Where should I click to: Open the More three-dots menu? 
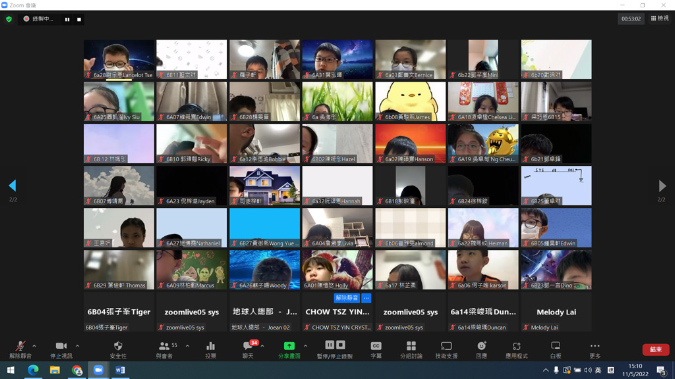coord(595,349)
